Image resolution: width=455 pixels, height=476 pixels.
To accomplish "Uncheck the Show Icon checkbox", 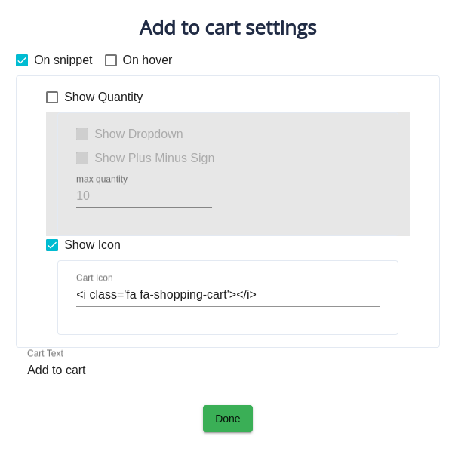I will (52, 245).
